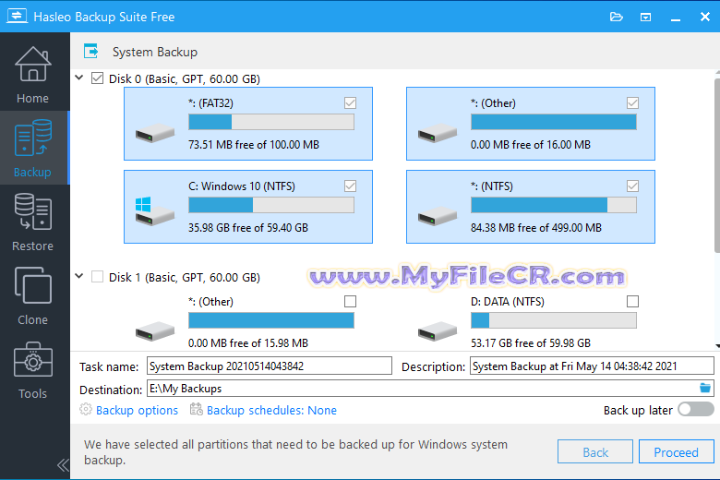720x480 pixels.
Task: Click the Description input field
Action: click(x=592, y=366)
